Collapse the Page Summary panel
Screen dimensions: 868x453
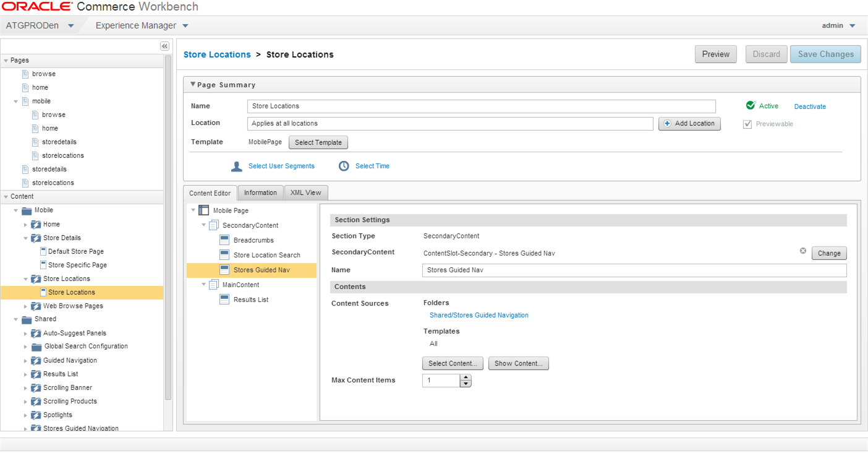point(193,85)
